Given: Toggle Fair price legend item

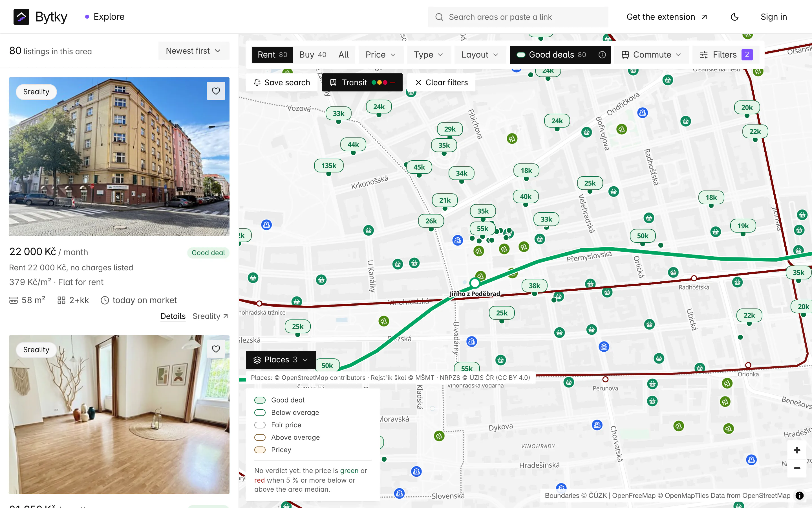Looking at the screenshot, I should tap(278, 425).
